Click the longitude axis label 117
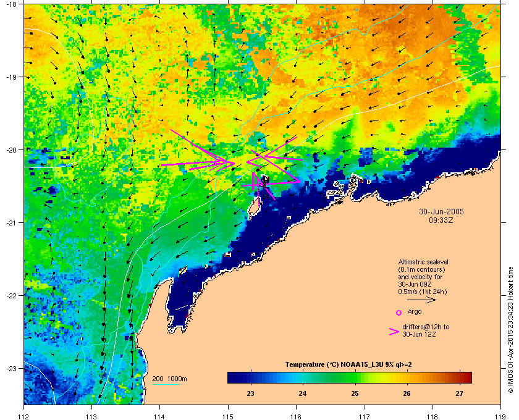 pos(364,416)
